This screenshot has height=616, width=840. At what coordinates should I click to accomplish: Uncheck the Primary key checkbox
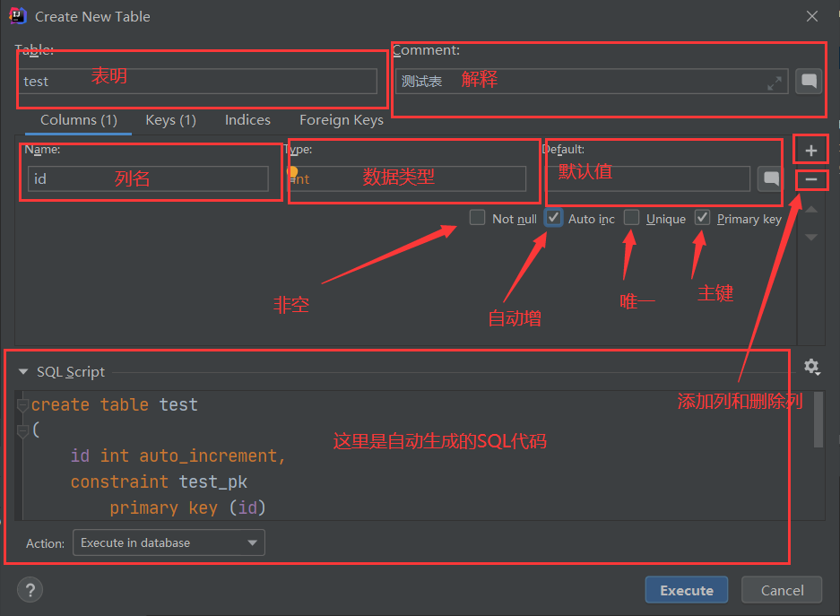pyautogui.click(x=702, y=218)
